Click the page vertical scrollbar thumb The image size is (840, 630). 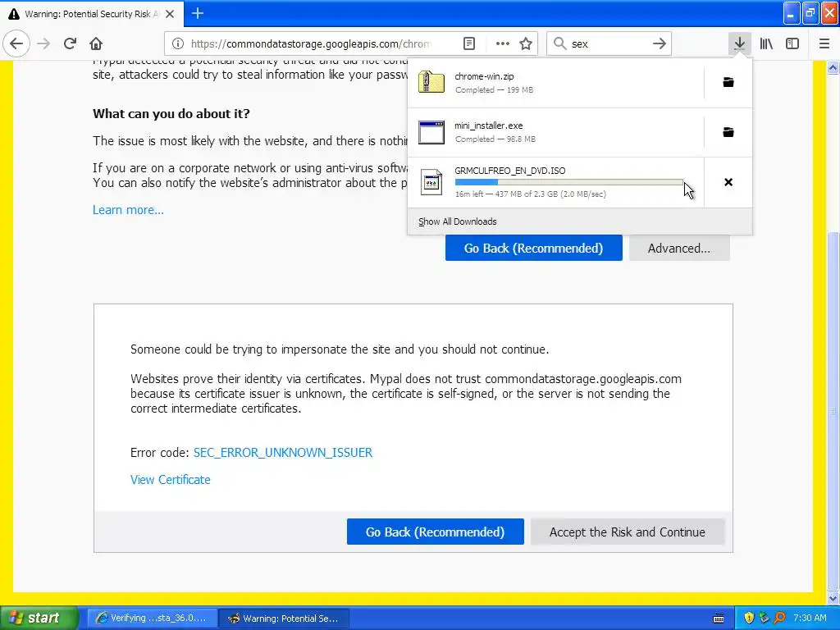(833, 411)
